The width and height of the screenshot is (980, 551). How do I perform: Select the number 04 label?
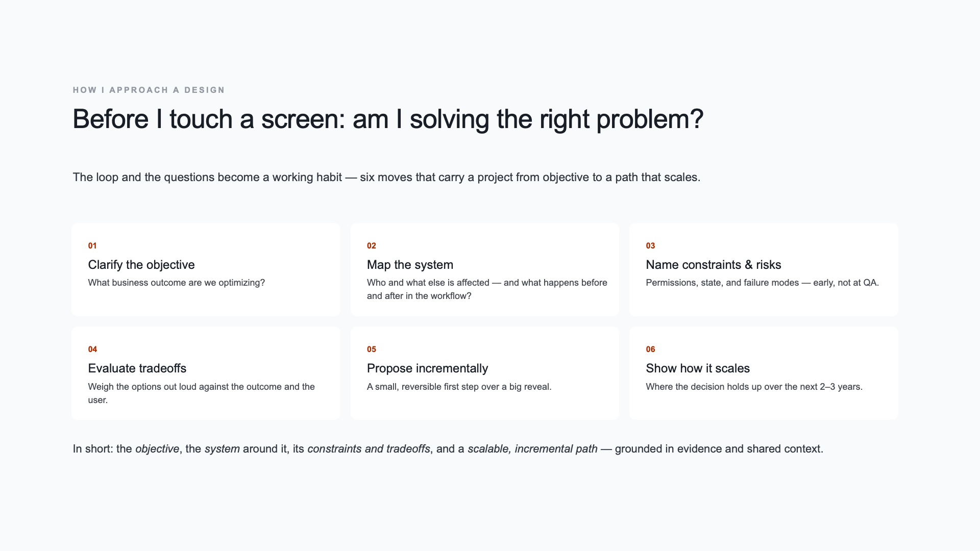click(92, 349)
